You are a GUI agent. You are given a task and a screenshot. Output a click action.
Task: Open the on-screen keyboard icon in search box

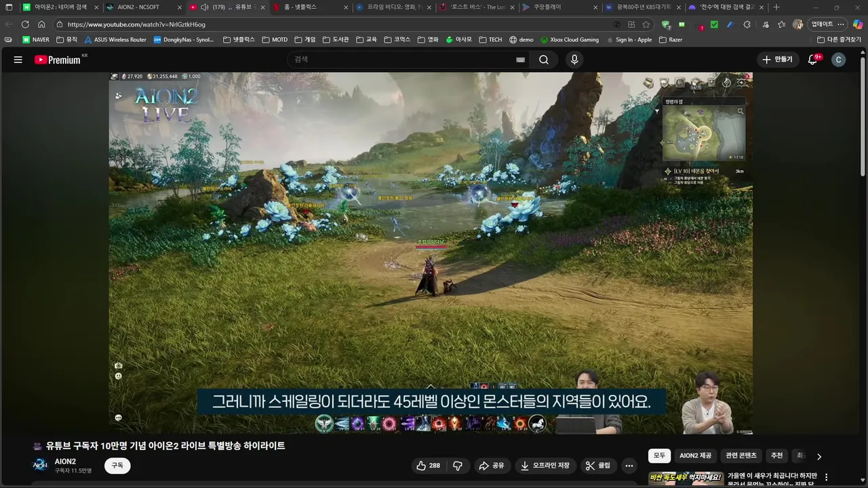point(520,60)
